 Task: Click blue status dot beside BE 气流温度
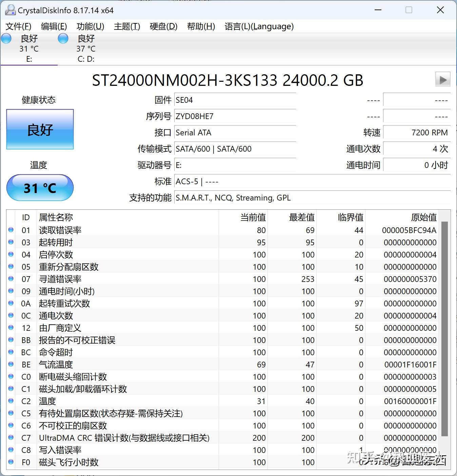(x=11, y=364)
